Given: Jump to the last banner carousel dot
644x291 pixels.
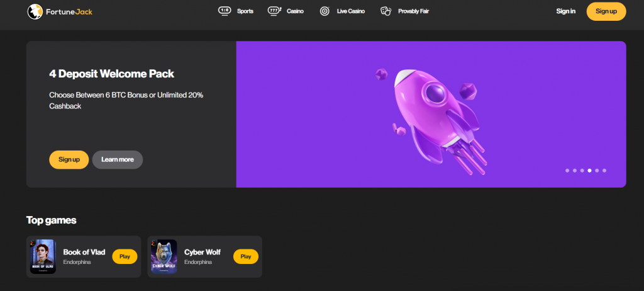Looking at the screenshot, I should (x=604, y=171).
